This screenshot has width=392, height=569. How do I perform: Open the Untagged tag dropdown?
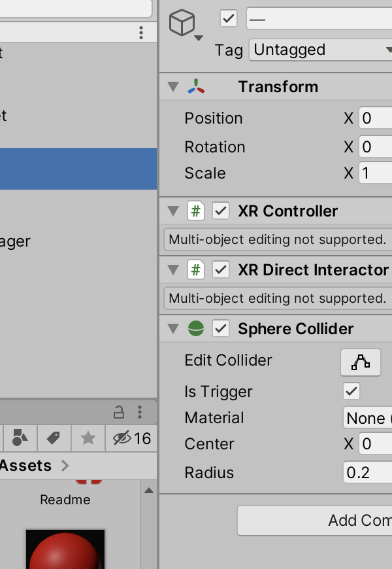(321, 50)
